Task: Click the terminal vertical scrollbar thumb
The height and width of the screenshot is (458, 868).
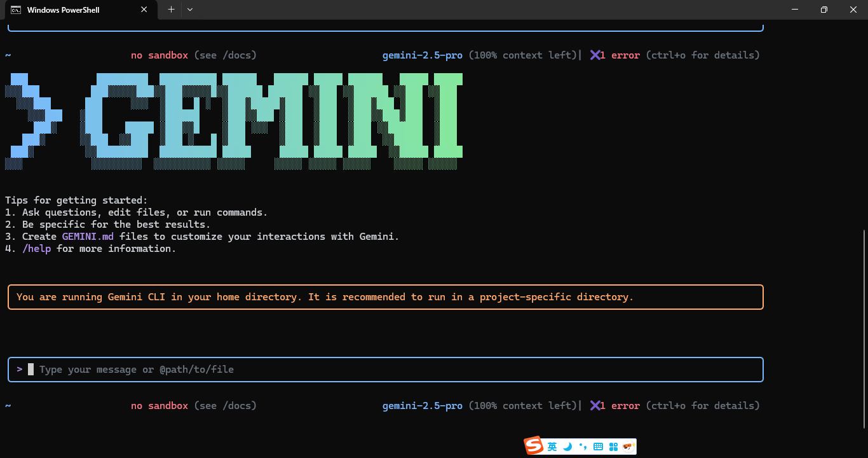Action: [864, 329]
